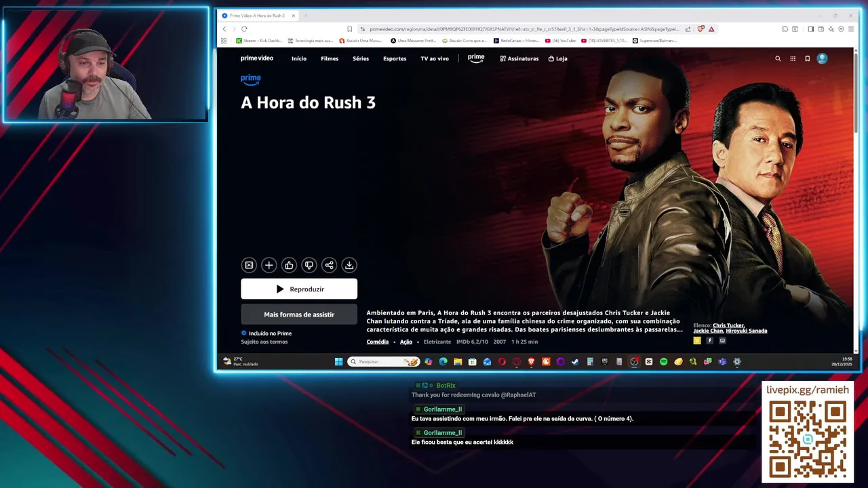Click the Windows taskbar Pesquisar search box

coord(384,361)
